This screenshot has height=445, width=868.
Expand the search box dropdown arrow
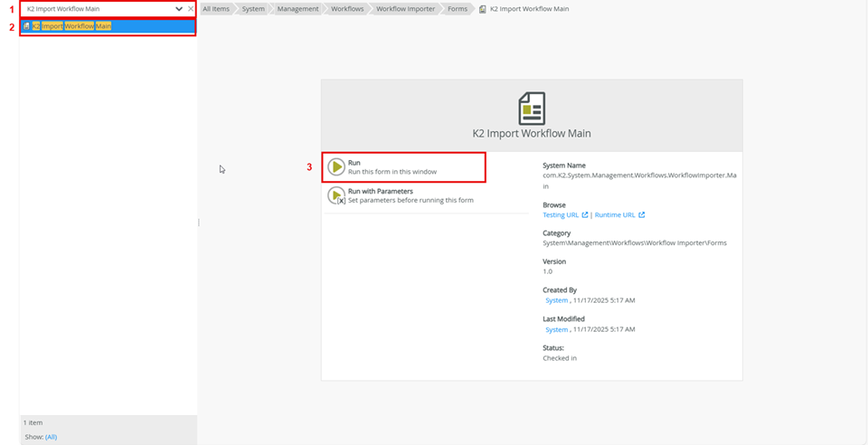coord(179,9)
